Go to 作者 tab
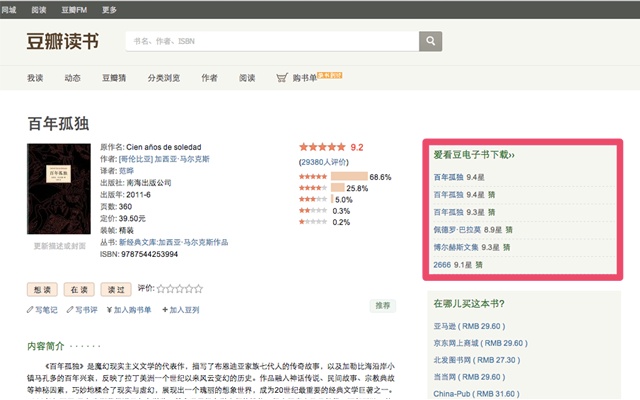Viewport: 640px width, 400px height. (x=209, y=78)
